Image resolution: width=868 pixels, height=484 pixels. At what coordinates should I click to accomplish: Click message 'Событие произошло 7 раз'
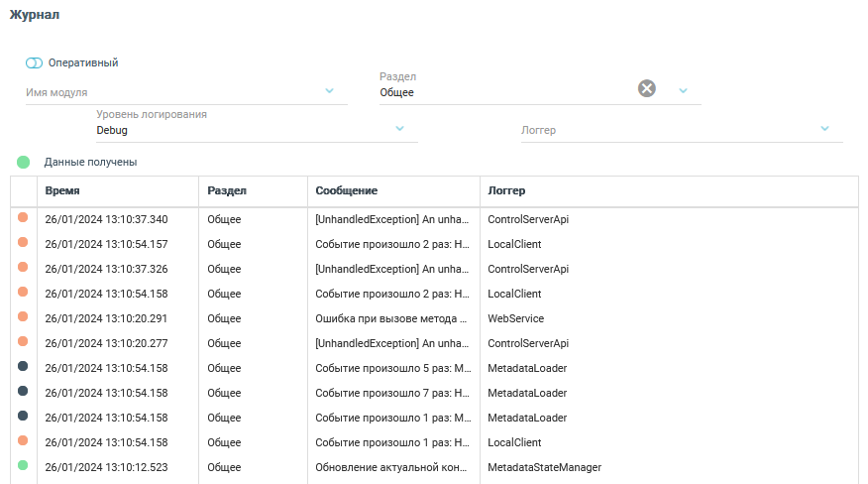coord(389,393)
